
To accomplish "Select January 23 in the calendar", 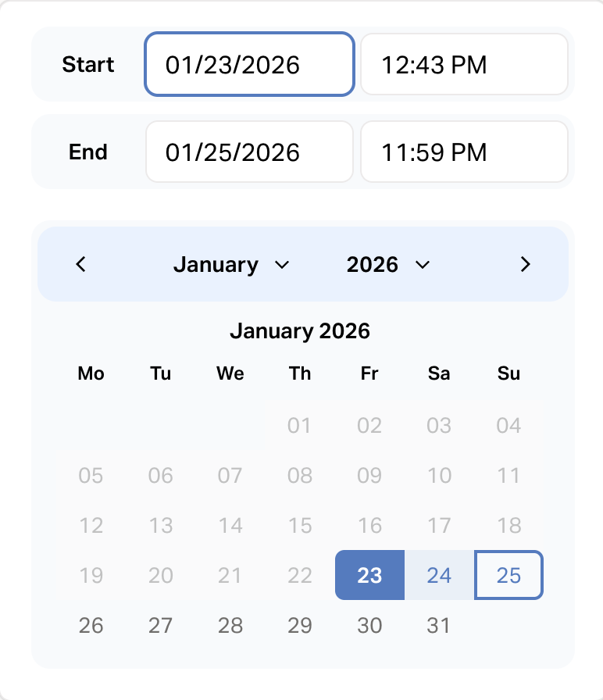I will point(369,576).
